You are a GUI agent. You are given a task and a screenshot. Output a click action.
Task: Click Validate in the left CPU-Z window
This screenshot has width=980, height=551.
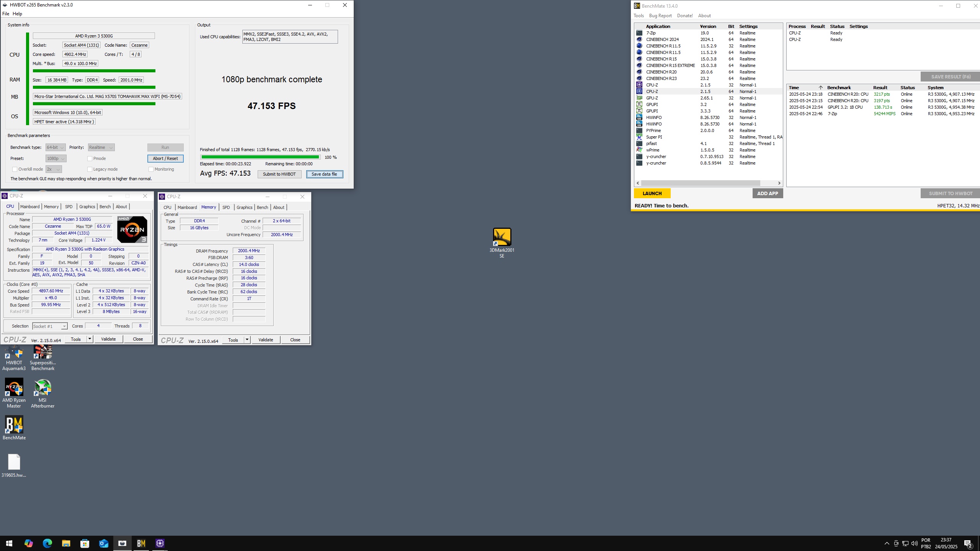108,339
